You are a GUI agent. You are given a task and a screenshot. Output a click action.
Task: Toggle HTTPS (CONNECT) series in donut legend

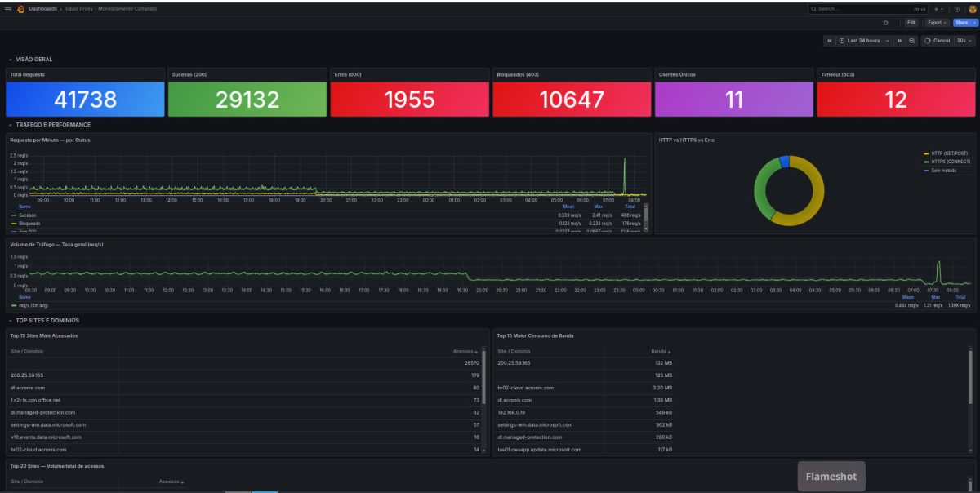(950, 162)
